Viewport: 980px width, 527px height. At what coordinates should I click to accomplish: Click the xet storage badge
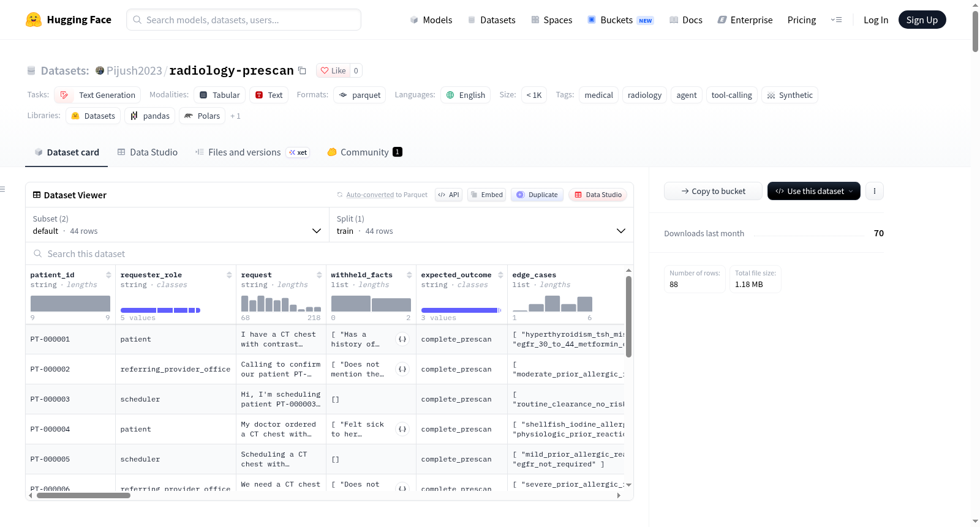[x=298, y=152]
